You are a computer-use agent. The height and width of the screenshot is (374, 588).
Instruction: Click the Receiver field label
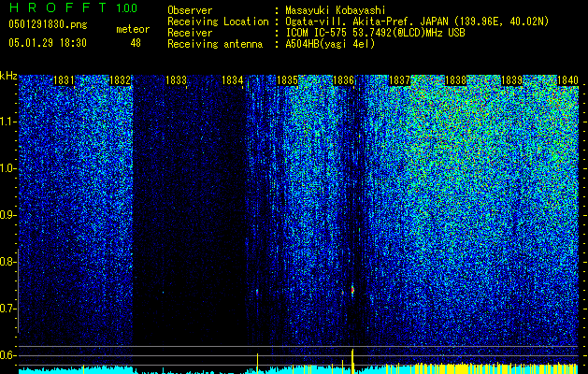[x=190, y=33]
